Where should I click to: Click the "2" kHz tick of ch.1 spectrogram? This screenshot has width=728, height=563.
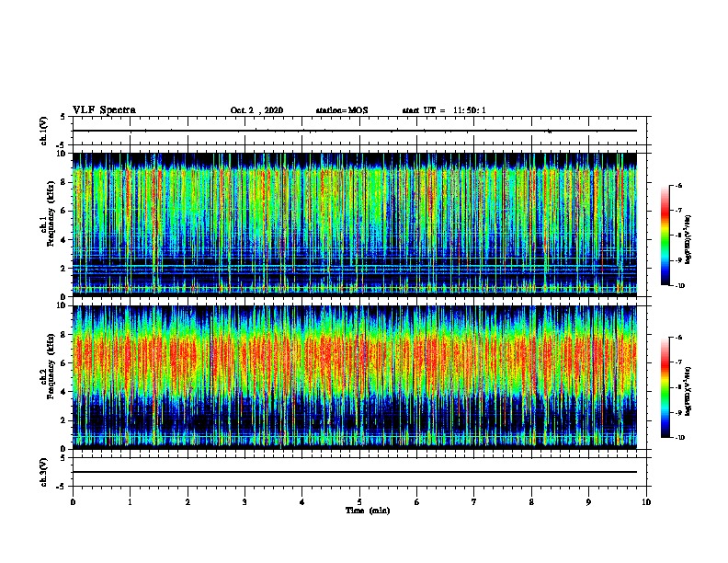pos(64,269)
